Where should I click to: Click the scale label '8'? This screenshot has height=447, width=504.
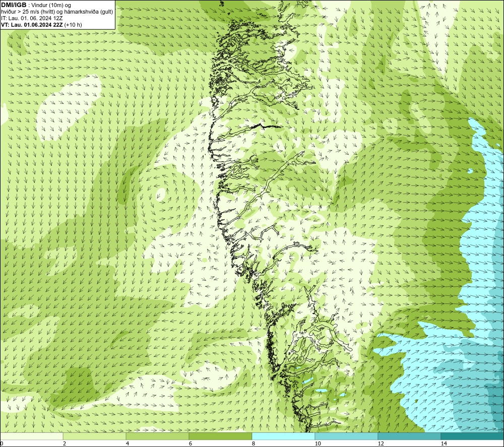[254, 443]
